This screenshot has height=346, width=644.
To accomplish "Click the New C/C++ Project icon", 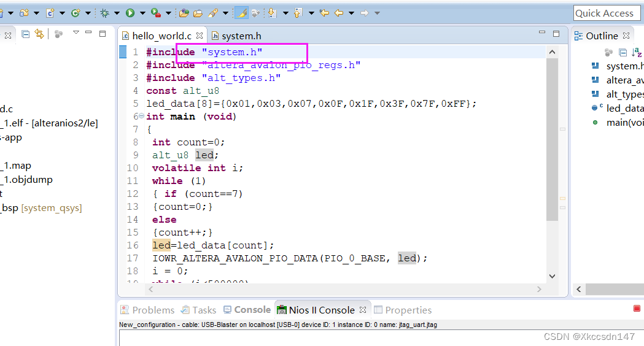I will 24,13.
